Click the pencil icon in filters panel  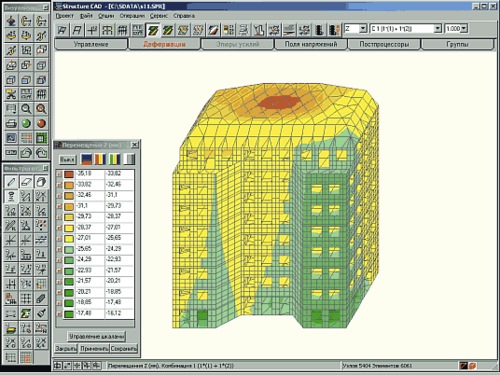[11, 182]
